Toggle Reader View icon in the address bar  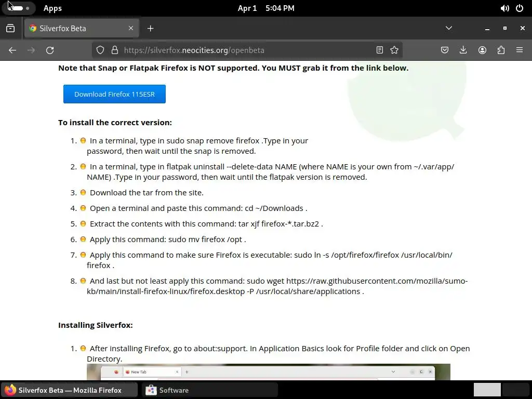(380, 50)
